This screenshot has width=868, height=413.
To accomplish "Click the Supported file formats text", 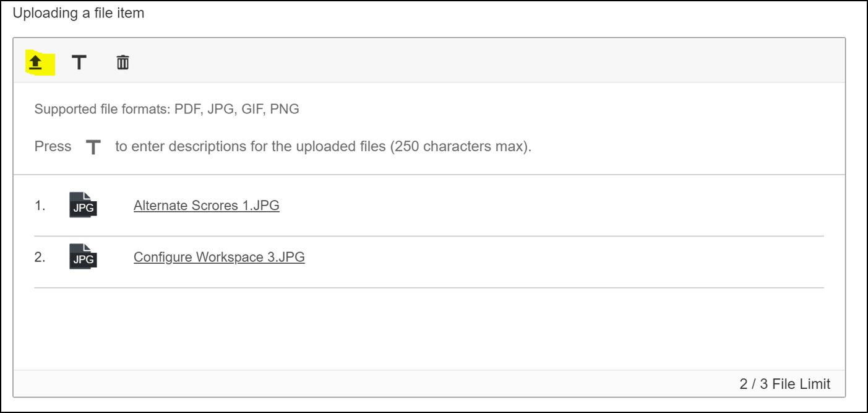I will [166, 110].
